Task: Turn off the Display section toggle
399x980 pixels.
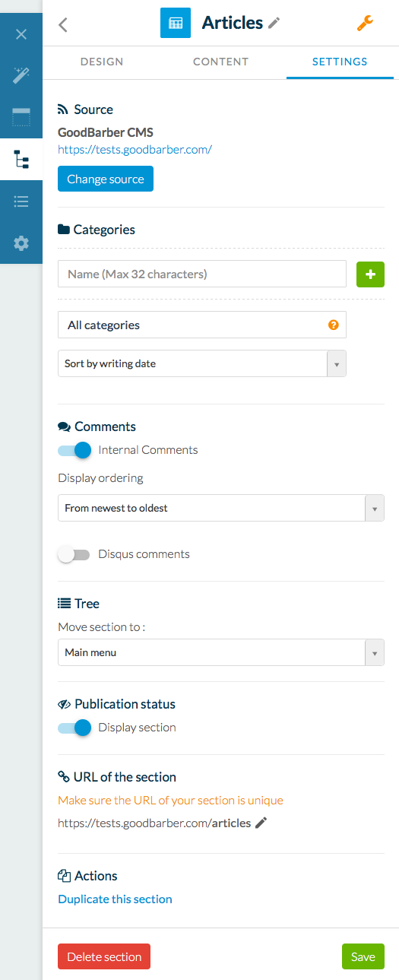Action: pyautogui.click(x=74, y=728)
